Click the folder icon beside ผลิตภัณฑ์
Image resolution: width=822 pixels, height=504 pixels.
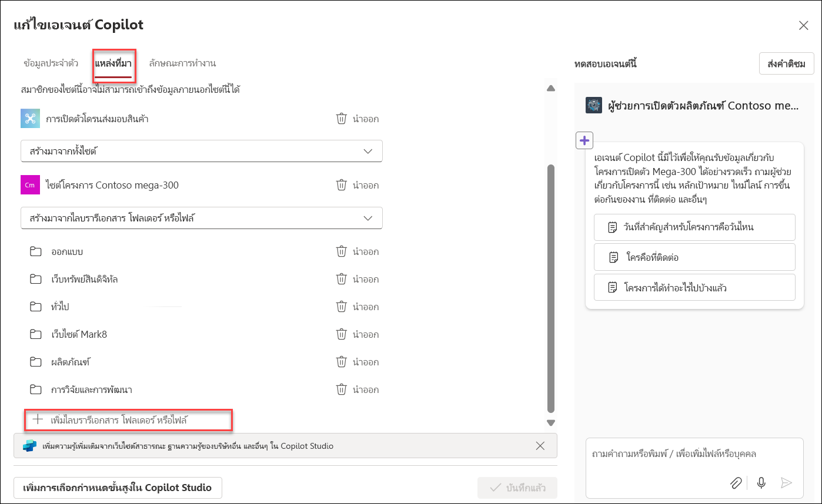click(x=36, y=362)
